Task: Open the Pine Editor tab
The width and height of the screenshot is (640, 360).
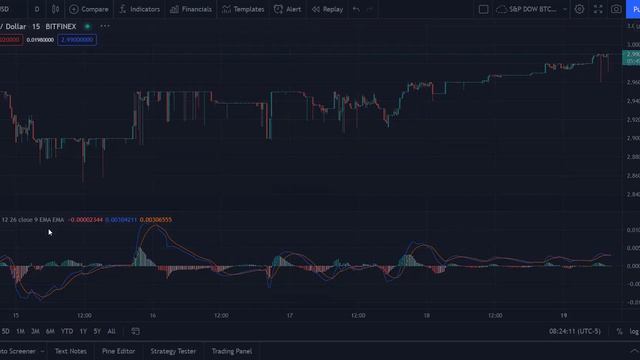Action: click(118, 351)
